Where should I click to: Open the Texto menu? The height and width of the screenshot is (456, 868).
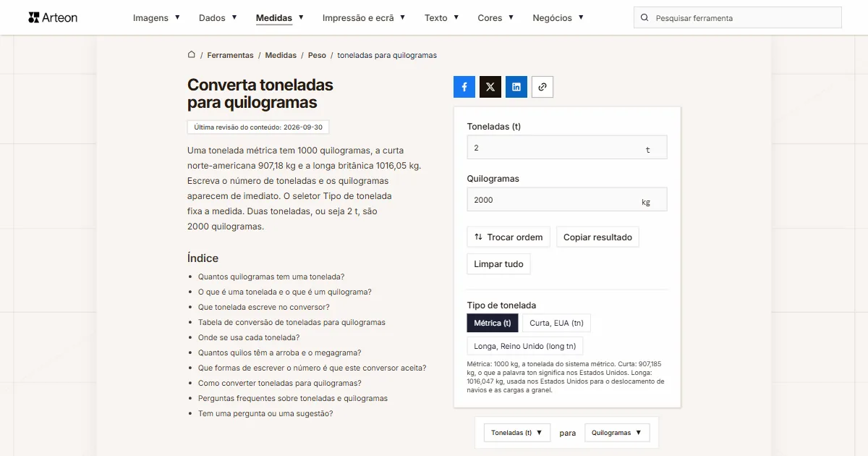[442, 18]
